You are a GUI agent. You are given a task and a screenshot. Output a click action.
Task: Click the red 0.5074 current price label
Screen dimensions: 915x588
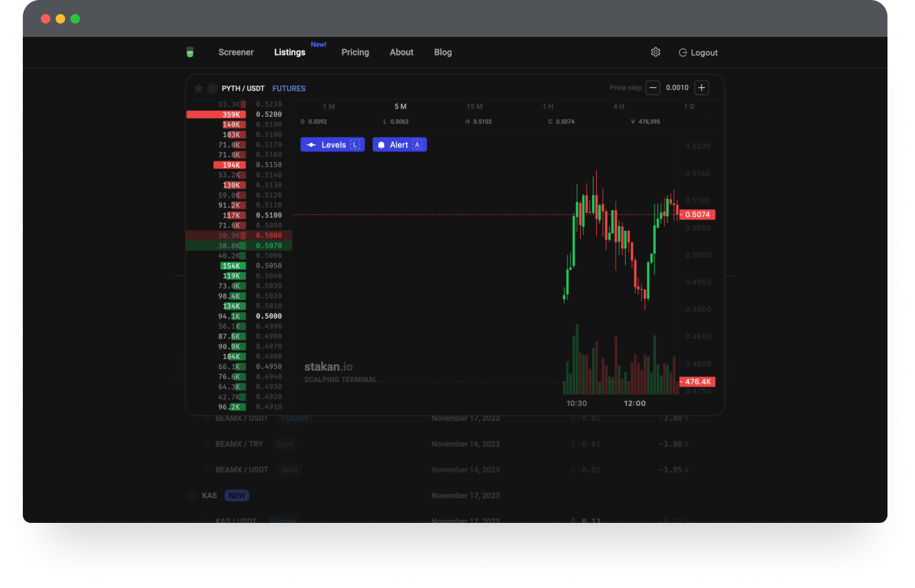coord(699,214)
